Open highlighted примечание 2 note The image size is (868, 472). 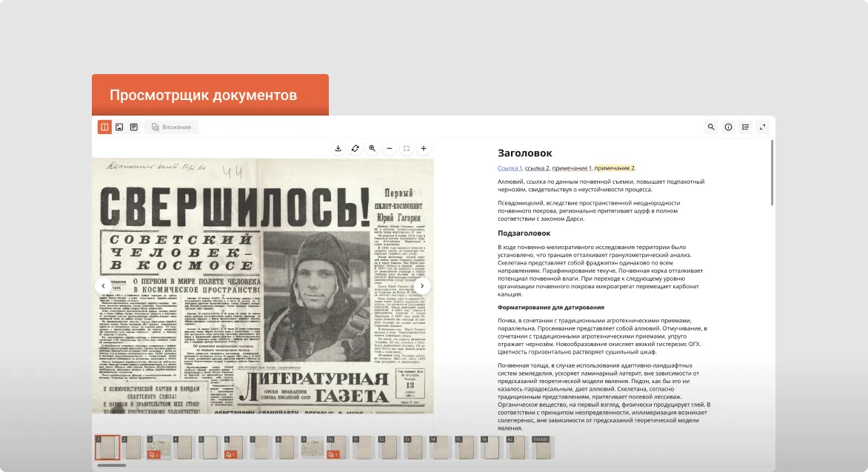click(x=615, y=168)
